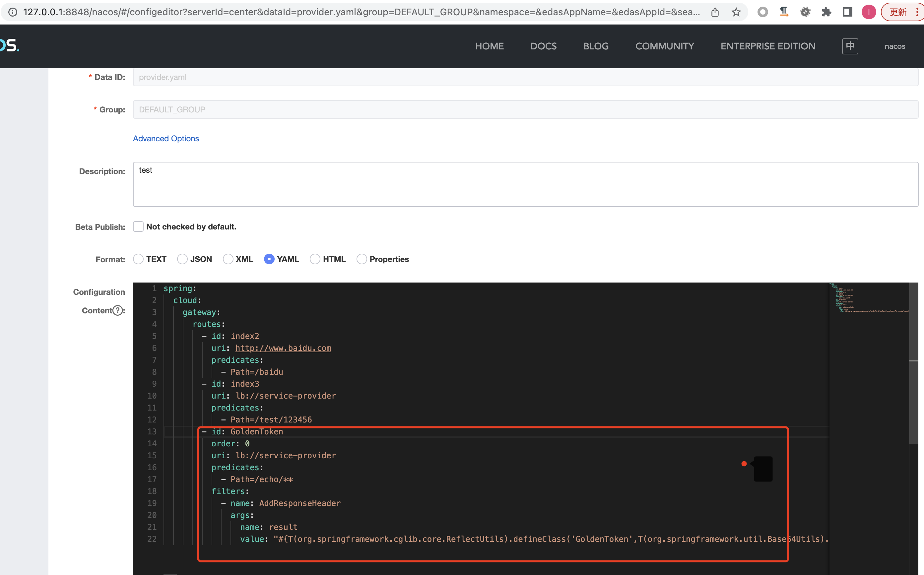Click the ENTERPRISE EDITION link

click(767, 46)
